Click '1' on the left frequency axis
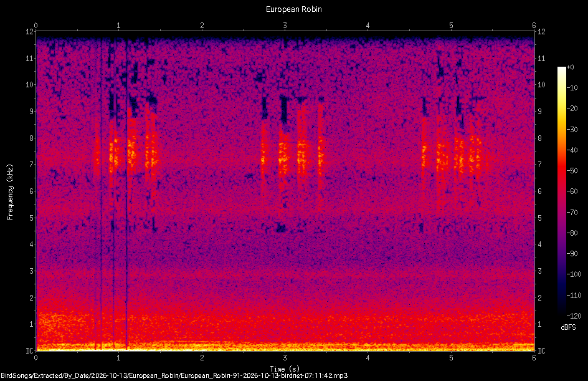 [x=31, y=324]
